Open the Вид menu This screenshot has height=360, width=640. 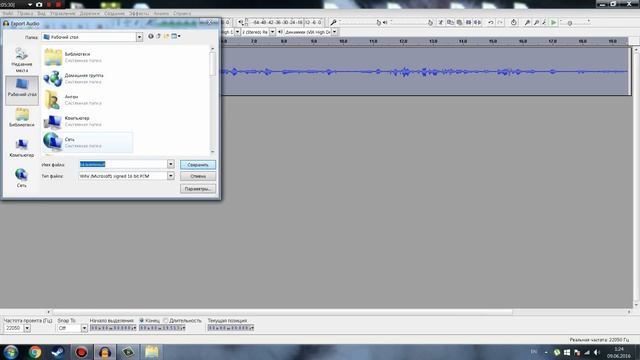tap(41, 13)
